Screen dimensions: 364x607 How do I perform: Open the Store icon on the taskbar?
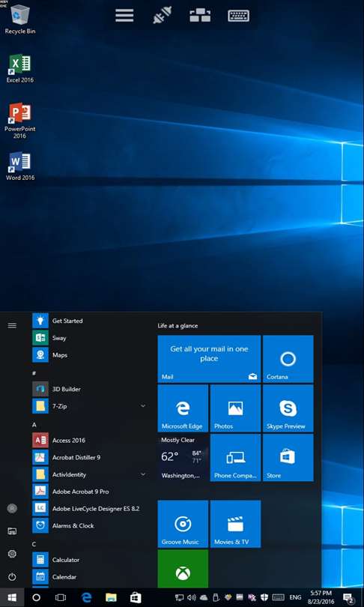tap(136, 597)
